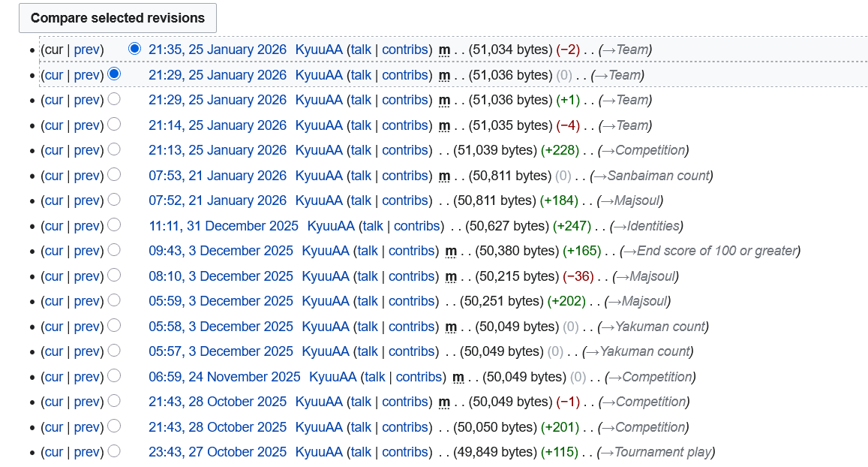The width and height of the screenshot is (868, 467).
Task: Open the 05:59, 3 December 2025 revision
Action: click(221, 301)
